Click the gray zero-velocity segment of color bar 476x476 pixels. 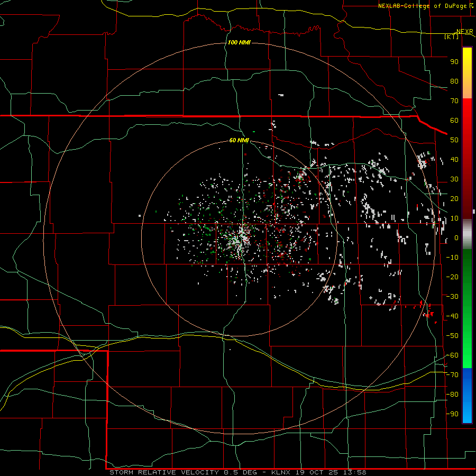tap(467, 234)
